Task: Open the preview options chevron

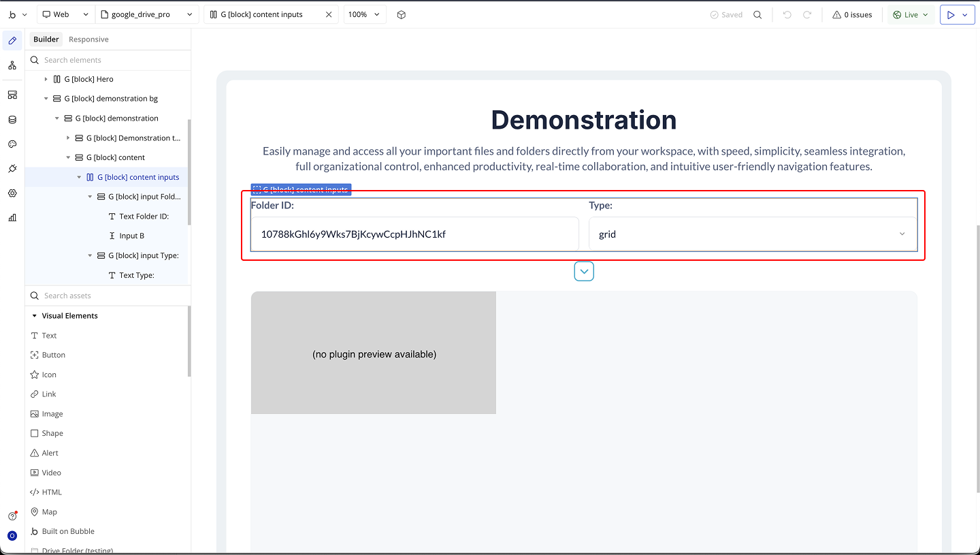Action: (x=966, y=14)
